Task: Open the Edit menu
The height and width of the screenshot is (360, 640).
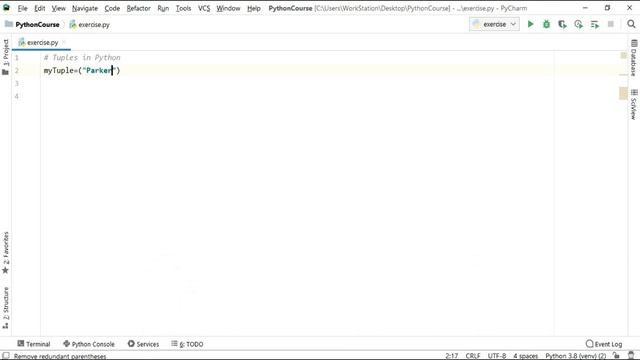Action: [x=40, y=8]
